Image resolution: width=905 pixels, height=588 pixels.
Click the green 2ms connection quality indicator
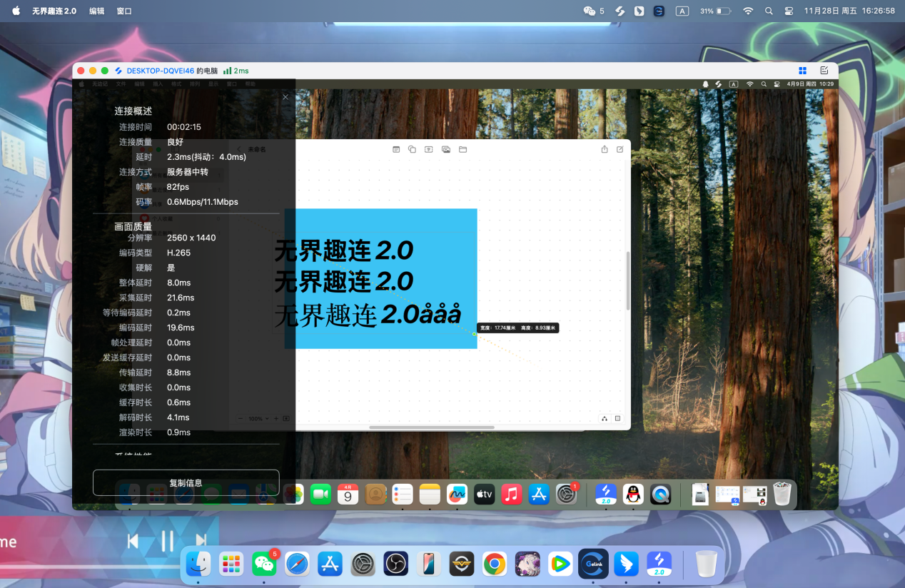(236, 70)
